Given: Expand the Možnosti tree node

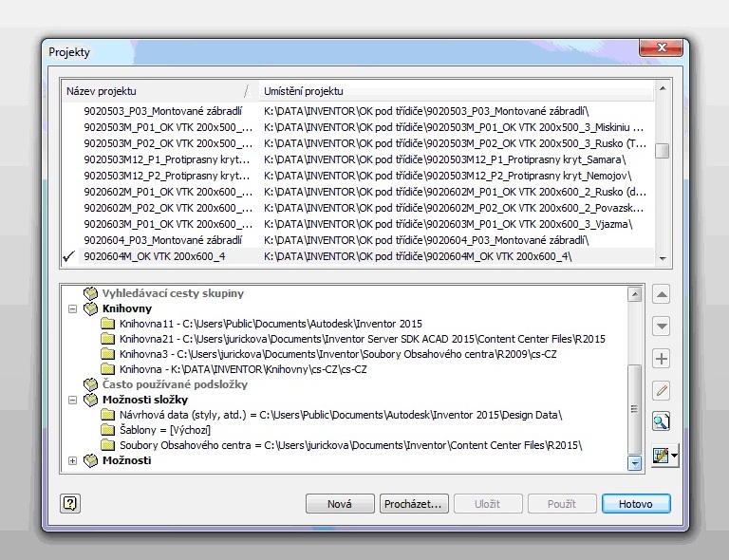Looking at the screenshot, I should (x=72, y=460).
